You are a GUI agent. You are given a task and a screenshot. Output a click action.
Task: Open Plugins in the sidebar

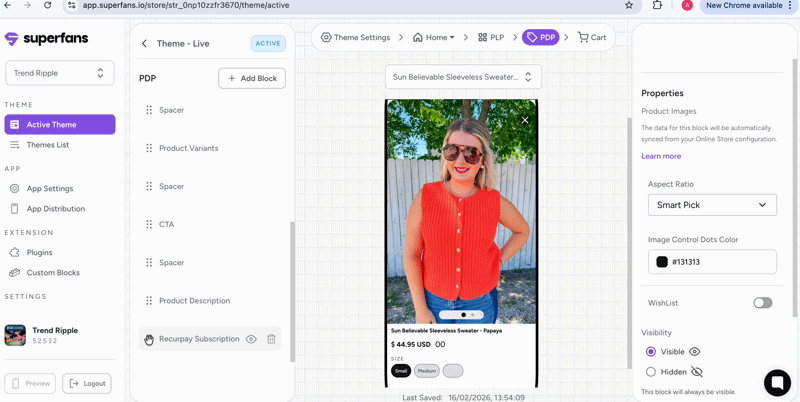(x=39, y=252)
